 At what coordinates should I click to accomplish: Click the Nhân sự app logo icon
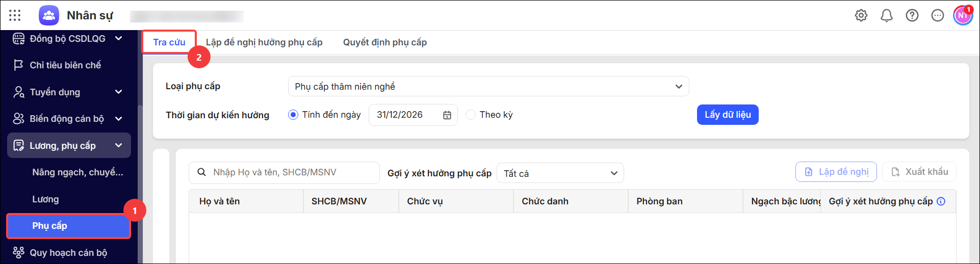click(49, 15)
